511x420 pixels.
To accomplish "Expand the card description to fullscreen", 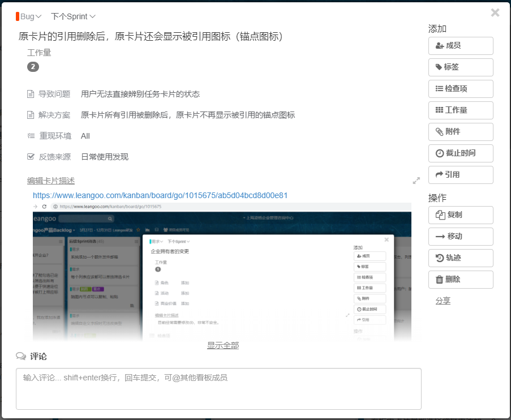I will (416, 181).
